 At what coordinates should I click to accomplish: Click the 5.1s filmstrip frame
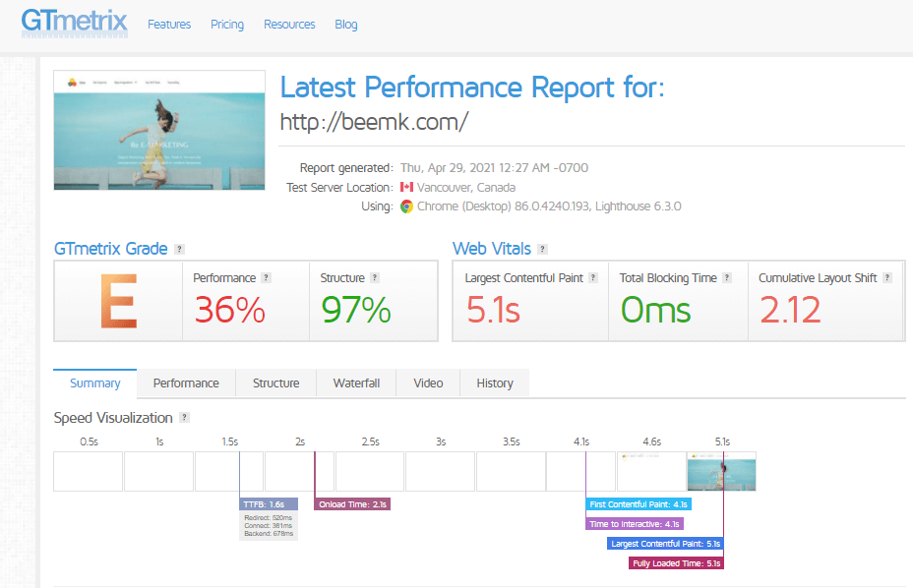pyautogui.click(x=721, y=472)
